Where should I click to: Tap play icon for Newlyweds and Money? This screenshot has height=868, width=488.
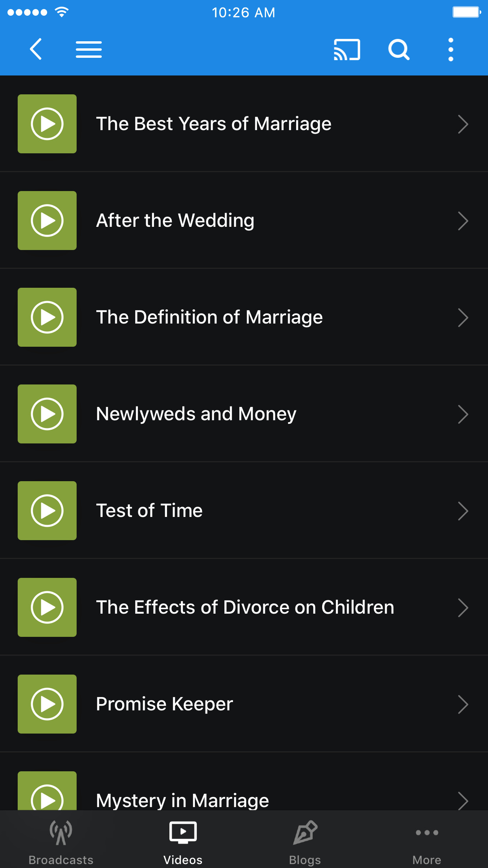pos(47,414)
